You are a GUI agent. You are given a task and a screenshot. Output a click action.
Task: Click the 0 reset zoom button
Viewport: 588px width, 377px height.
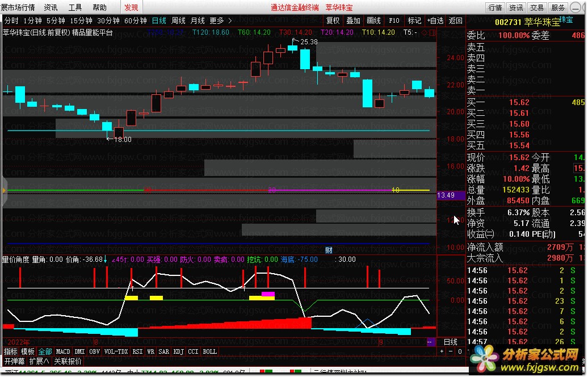pos(460,351)
